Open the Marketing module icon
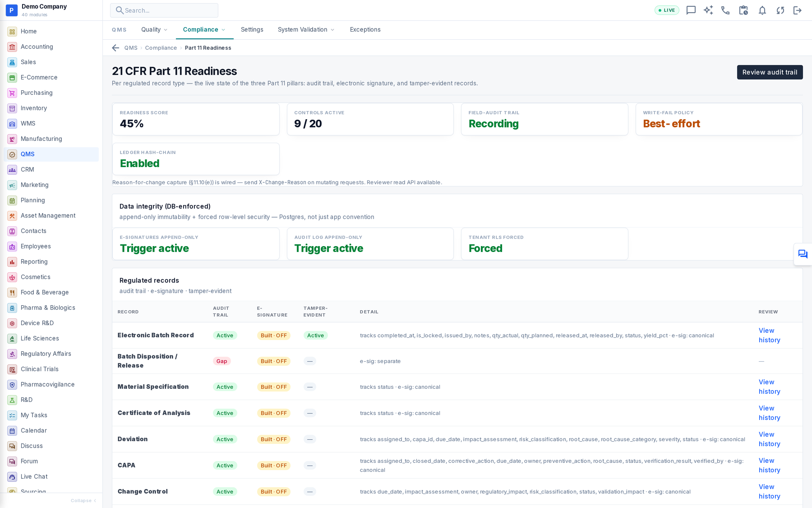The height and width of the screenshot is (508, 812). (x=12, y=185)
